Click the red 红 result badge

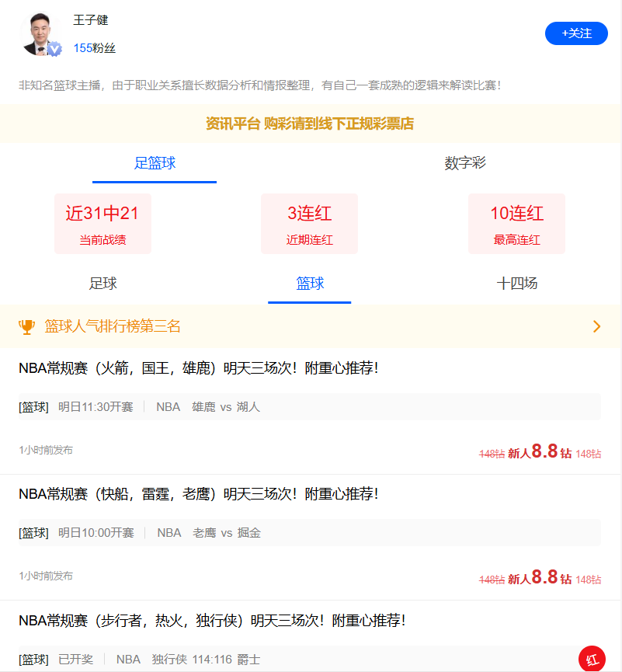pos(592,660)
